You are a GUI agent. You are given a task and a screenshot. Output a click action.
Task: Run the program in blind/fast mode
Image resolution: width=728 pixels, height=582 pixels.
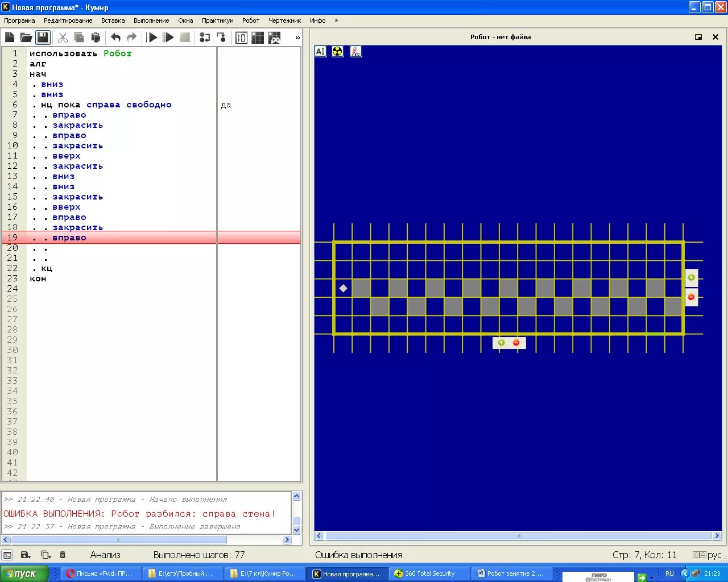(x=168, y=38)
